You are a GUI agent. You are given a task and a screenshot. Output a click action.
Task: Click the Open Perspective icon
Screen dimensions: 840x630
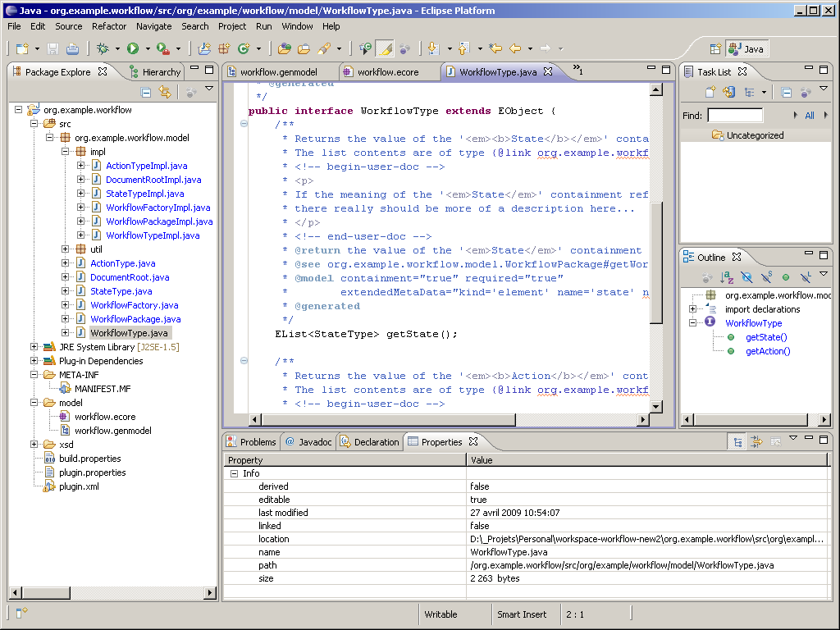(715, 49)
